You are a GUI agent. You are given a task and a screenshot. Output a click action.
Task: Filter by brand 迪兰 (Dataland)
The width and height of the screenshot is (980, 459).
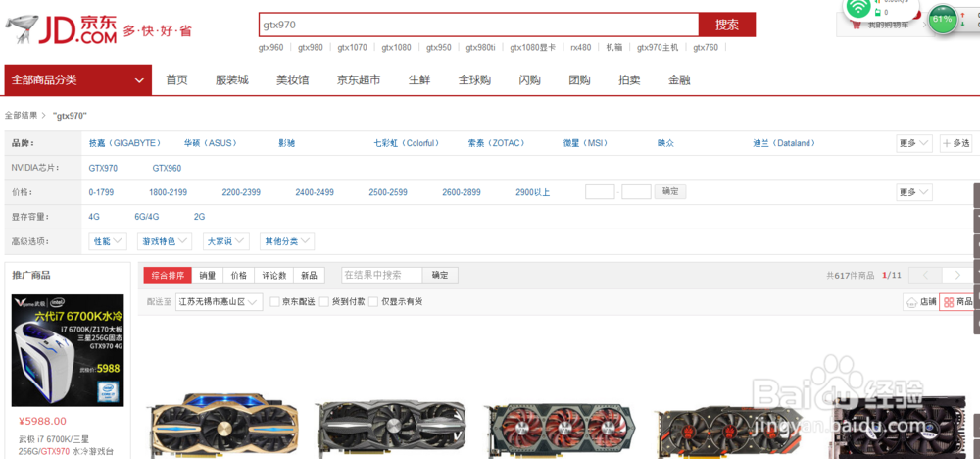784,143
